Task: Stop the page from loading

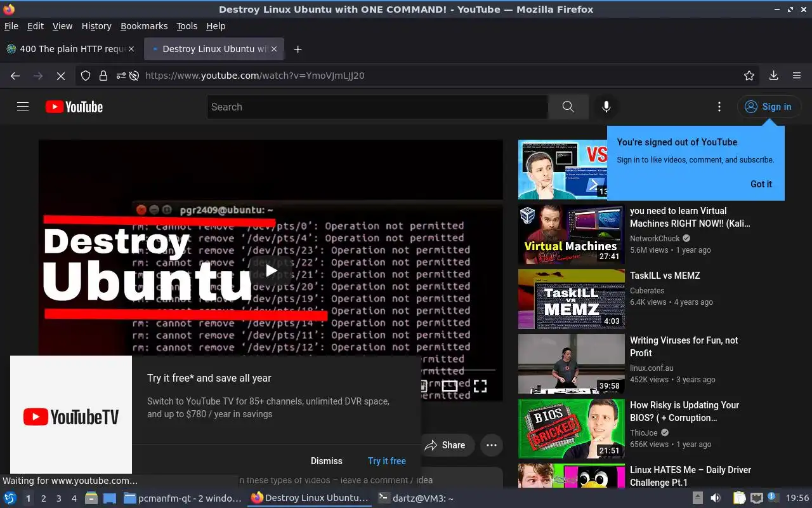Action: (x=61, y=76)
